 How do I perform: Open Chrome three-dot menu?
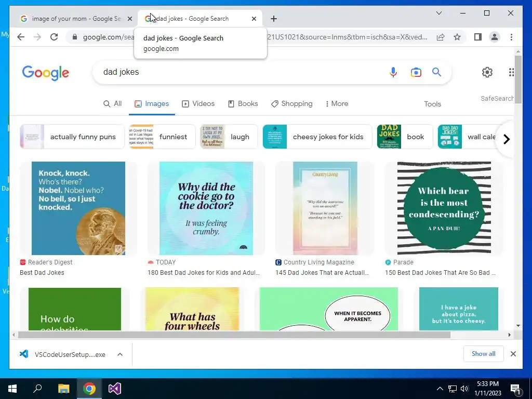pyautogui.click(x=511, y=37)
